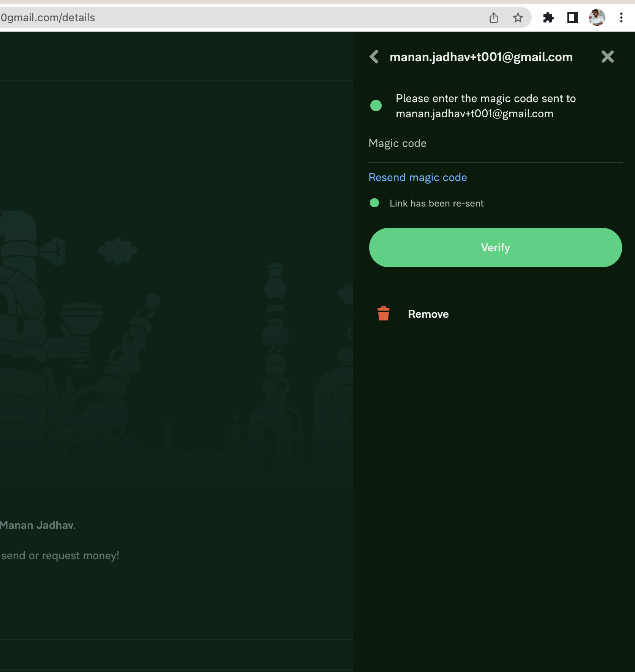The height and width of the screenshot is (672, 635).
Task: Select the Remove option label
Action: (428, 314)
